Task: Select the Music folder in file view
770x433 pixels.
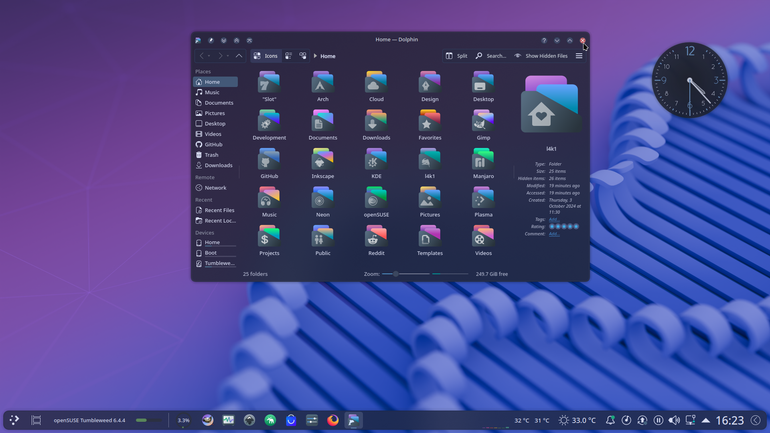Action: point(269,202)
